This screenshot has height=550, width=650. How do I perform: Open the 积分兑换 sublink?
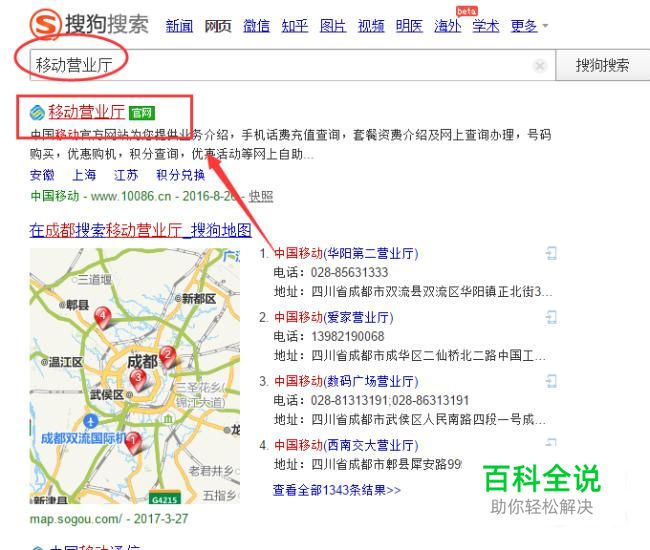(180, 175)
